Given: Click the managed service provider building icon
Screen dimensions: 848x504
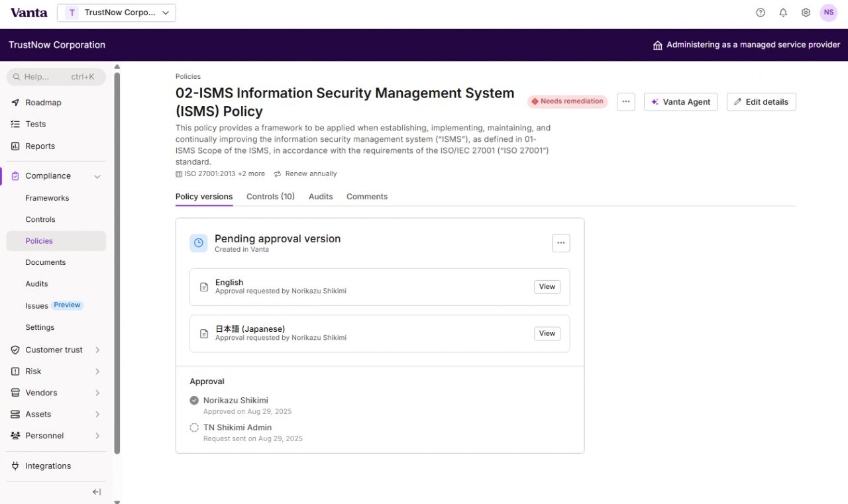Looking at the screenshot, I should [x=658, y=45].
